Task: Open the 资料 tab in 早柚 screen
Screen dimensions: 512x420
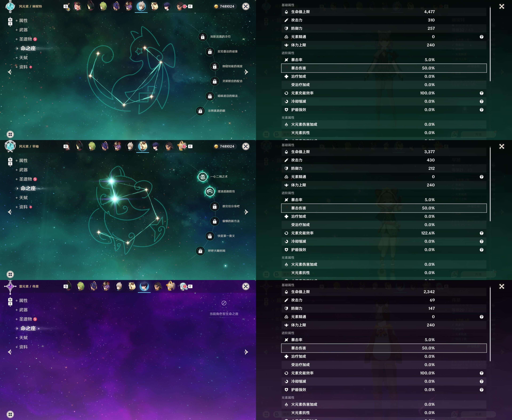Action: [23, 207]
